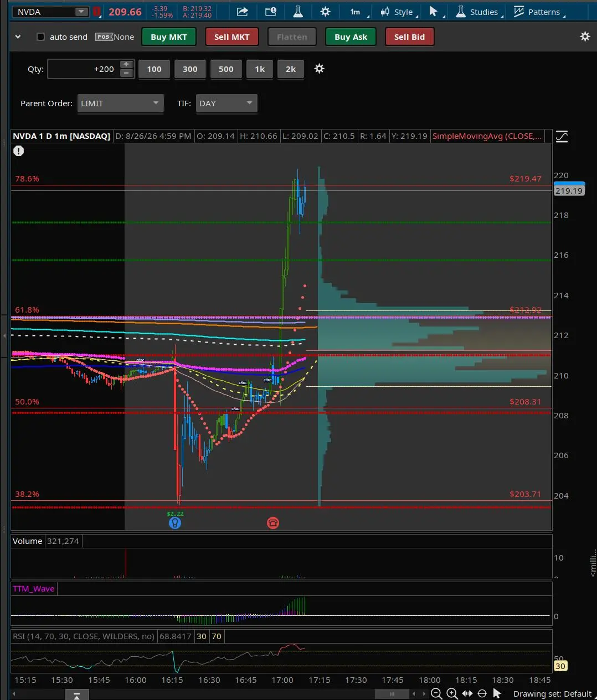The height and width of the screenshot is (700, 597).
Task: Click the 61.8% Fibonacci level label
Action: pyautogui.click(x=27, y=310)
